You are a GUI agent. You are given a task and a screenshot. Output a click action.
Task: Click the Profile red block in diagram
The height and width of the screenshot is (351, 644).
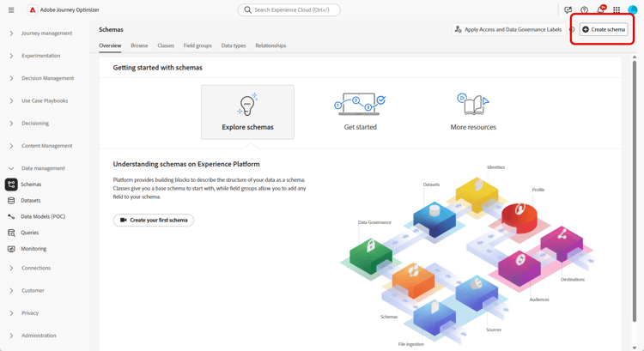pyautogui.click(x=519, y=217)
